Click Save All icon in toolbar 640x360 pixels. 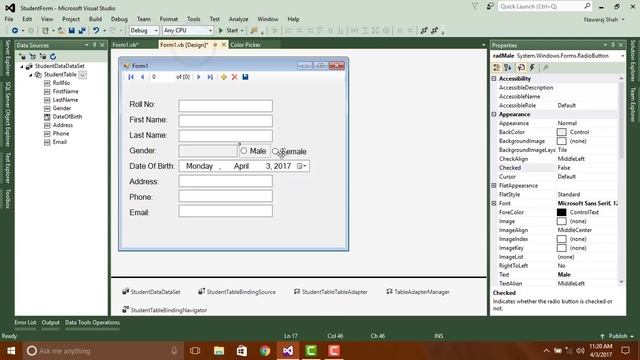click(x=82, y=31)
